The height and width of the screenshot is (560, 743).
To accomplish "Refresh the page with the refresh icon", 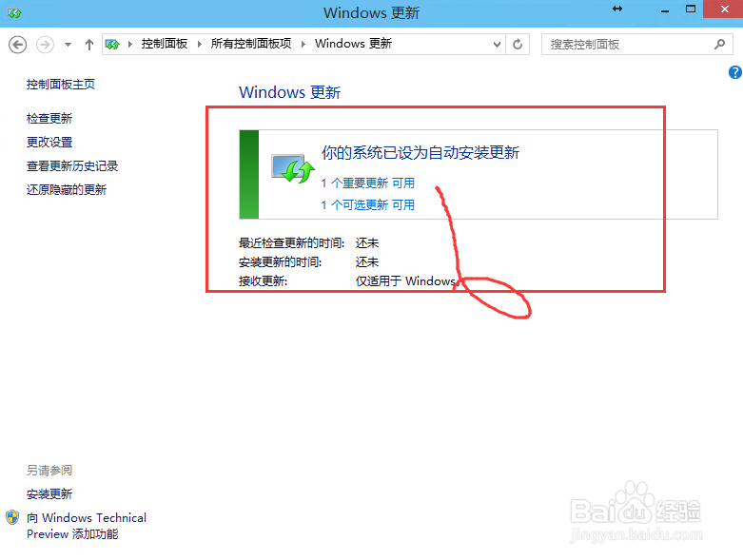I will 518,45.
